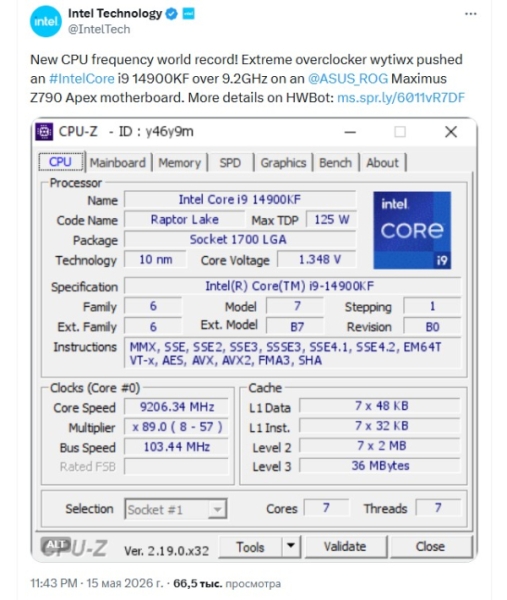The image size is (507, 600).
Task: Open the Graphics tab
Action: [283, 163]
